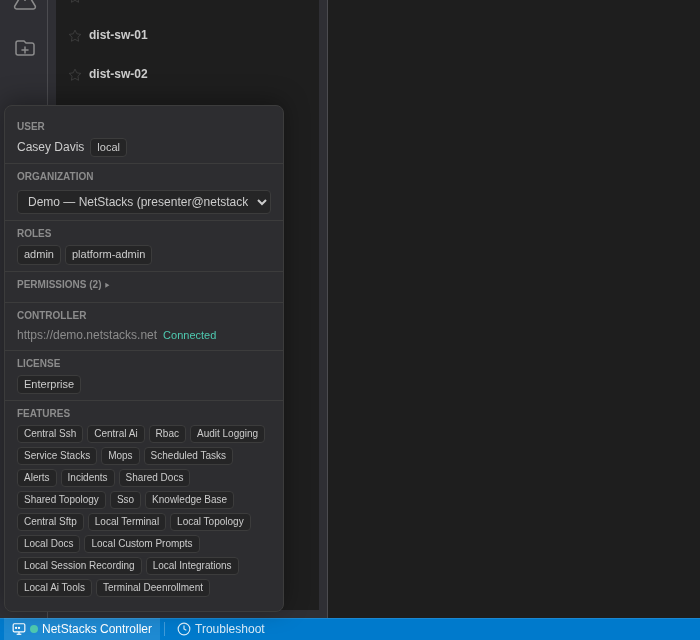The image size is (700, 640).
Task: Click the Local Custom Prompts feature tag
Action: point(142,544)
